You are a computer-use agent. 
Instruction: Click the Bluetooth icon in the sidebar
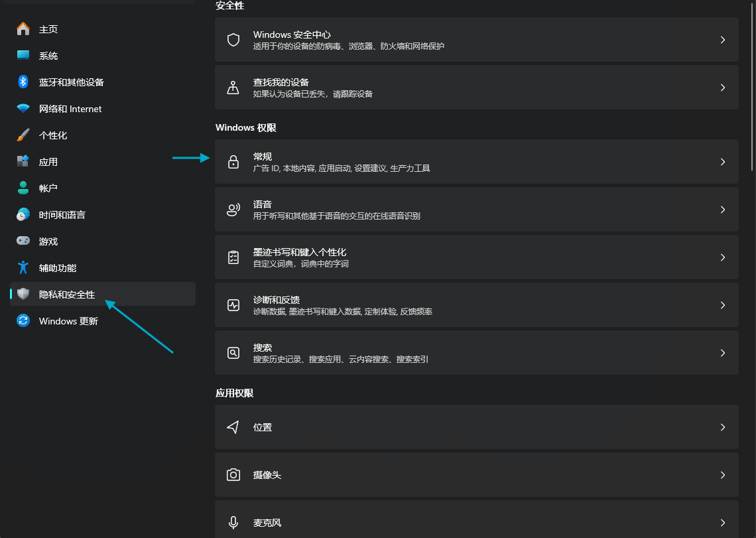click(x=23, y=82)
